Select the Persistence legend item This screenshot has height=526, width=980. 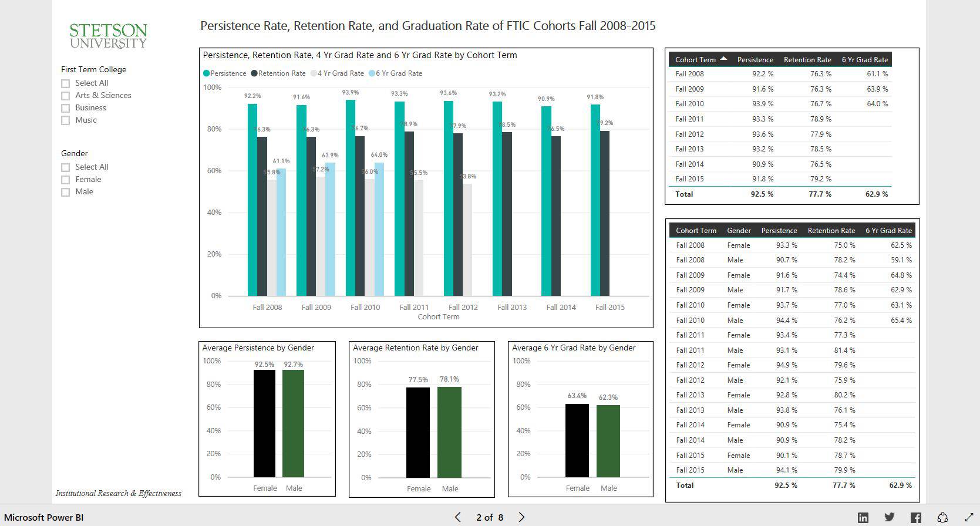pyautogui.click(x=225, y=73)
